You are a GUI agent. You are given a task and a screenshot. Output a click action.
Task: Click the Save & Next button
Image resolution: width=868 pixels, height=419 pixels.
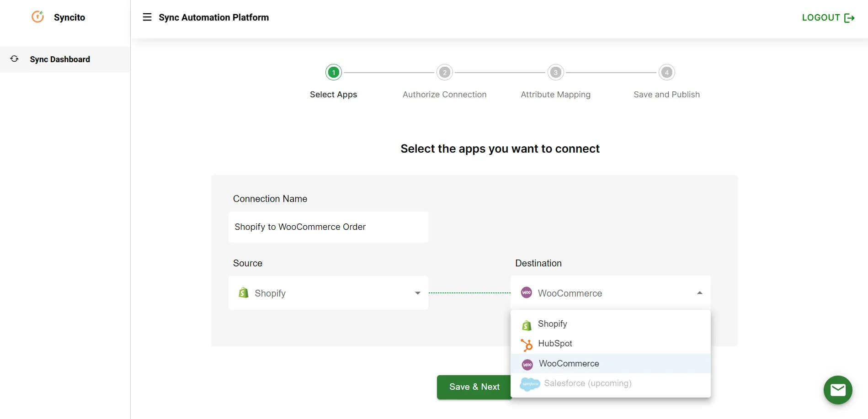click(474, 387)
